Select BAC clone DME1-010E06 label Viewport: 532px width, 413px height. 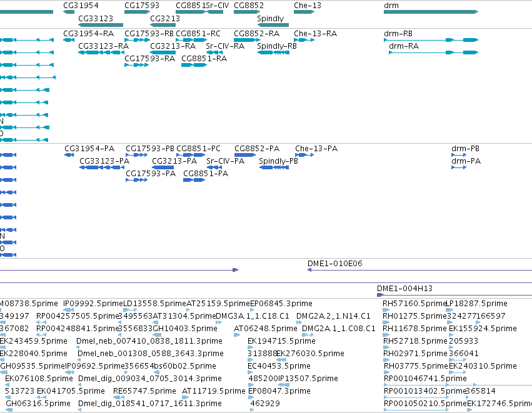[x=335, y=264]
